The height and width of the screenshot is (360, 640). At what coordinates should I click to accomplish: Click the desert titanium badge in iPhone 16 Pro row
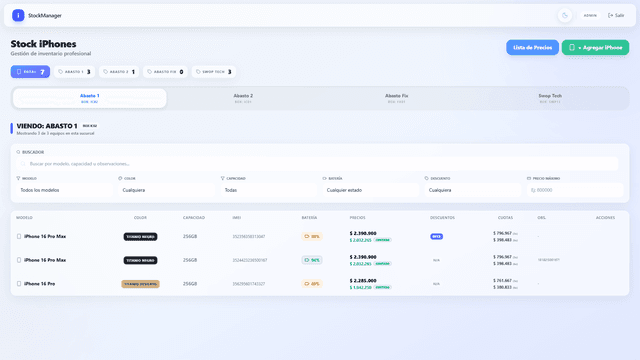140,284
